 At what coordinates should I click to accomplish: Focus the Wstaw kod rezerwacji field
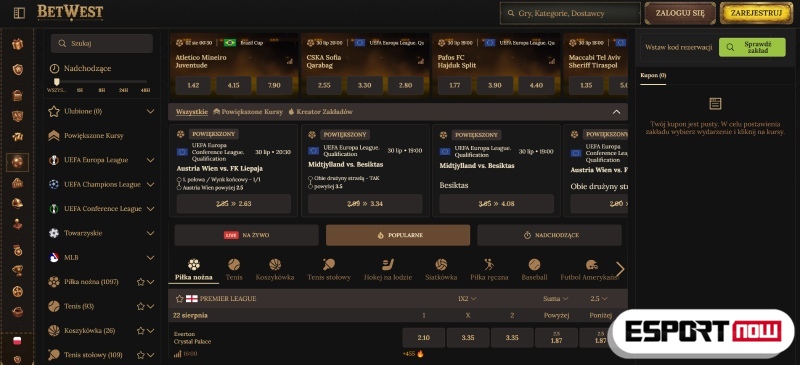point(679,47)
